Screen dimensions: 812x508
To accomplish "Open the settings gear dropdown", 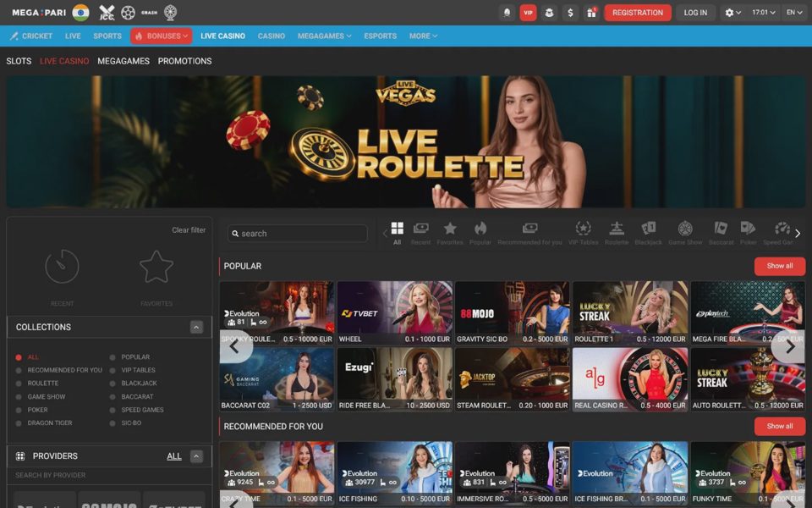I will 733,13.
